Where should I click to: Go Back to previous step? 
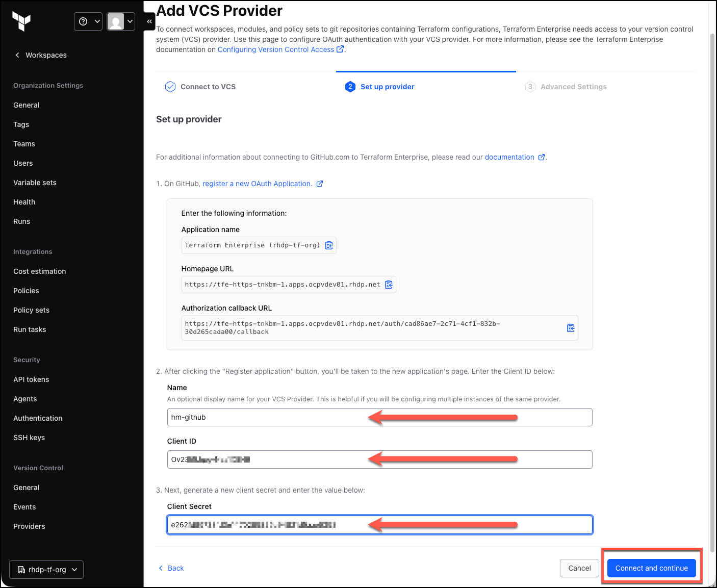point(171,568)
